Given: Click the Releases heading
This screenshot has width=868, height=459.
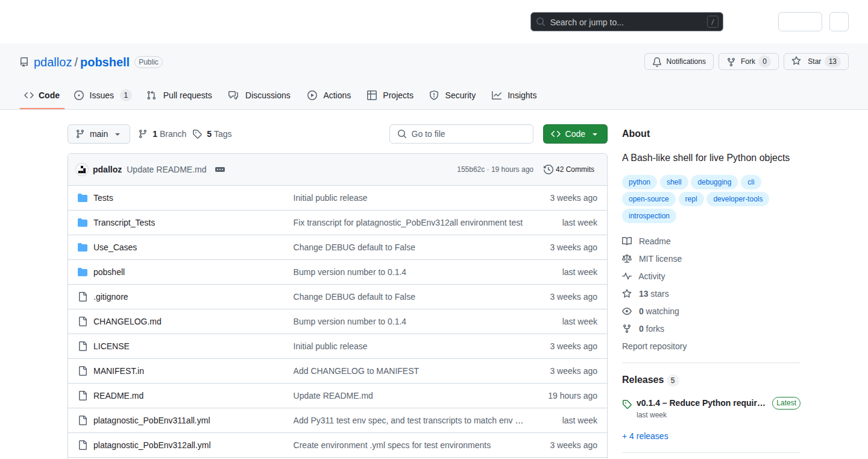Looking at the screenshot, I should tap(643, 379).
